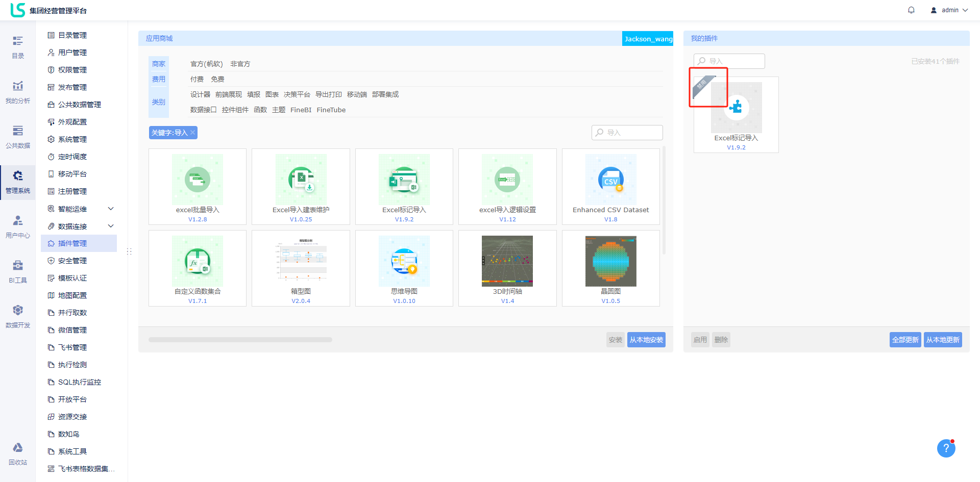Open 公共数据 sidebar section

pyautogui.click(x=18, y=137)
